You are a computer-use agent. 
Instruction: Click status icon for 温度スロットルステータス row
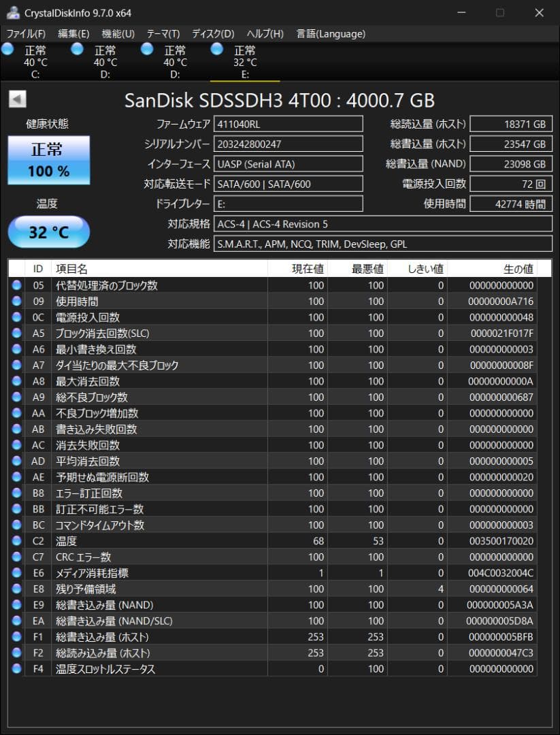17,668
